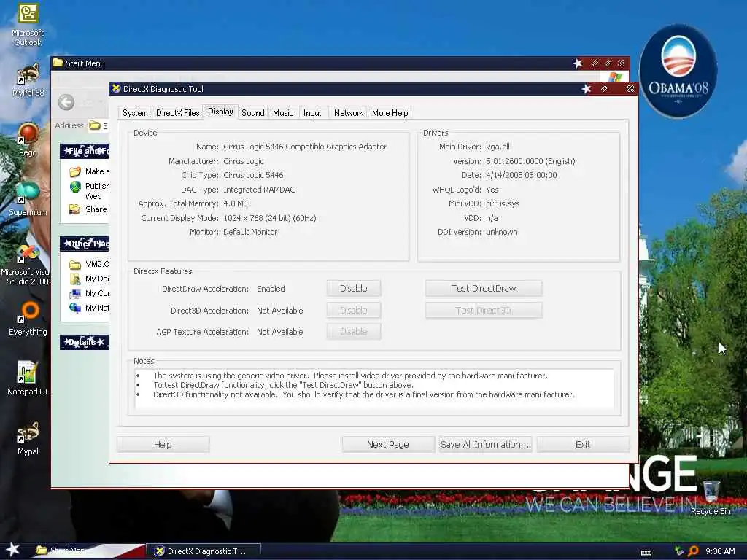
Task: Click the version '5.01.2600.0000 (English)'
Action: tap(530, 161)
